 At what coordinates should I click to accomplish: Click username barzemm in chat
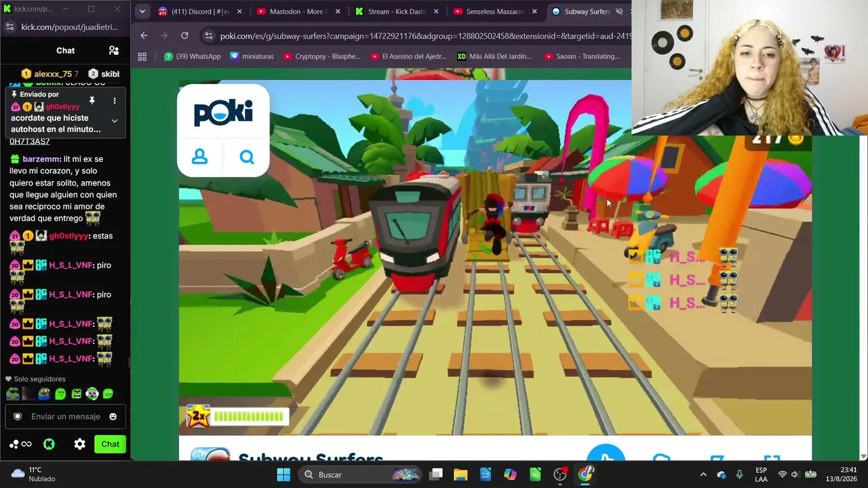click(41, 159)
